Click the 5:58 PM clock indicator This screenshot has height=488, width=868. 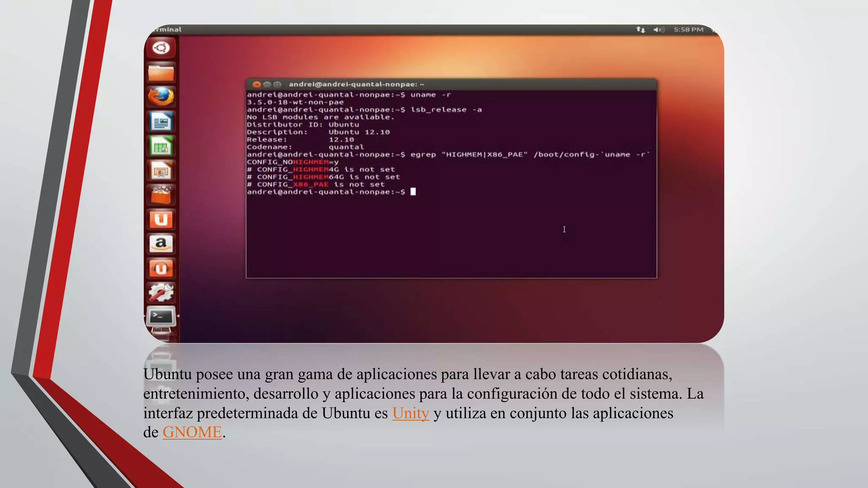688,30
